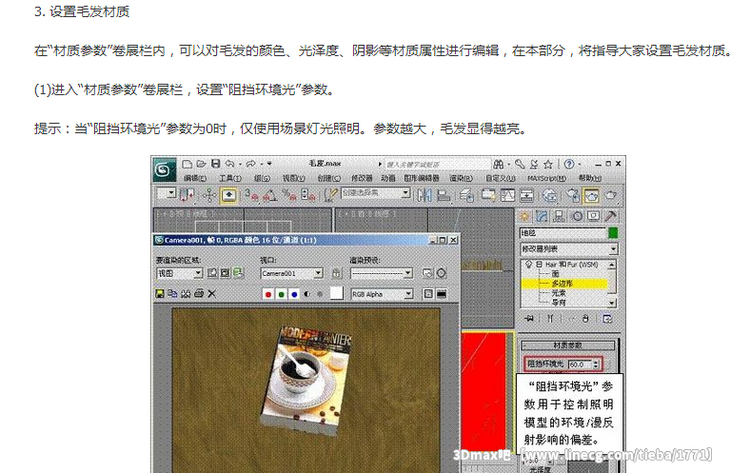Open the 要渲染的区域 dropdown showing 视图
Screen dimensions: 750x473
(x=179, y=273)
